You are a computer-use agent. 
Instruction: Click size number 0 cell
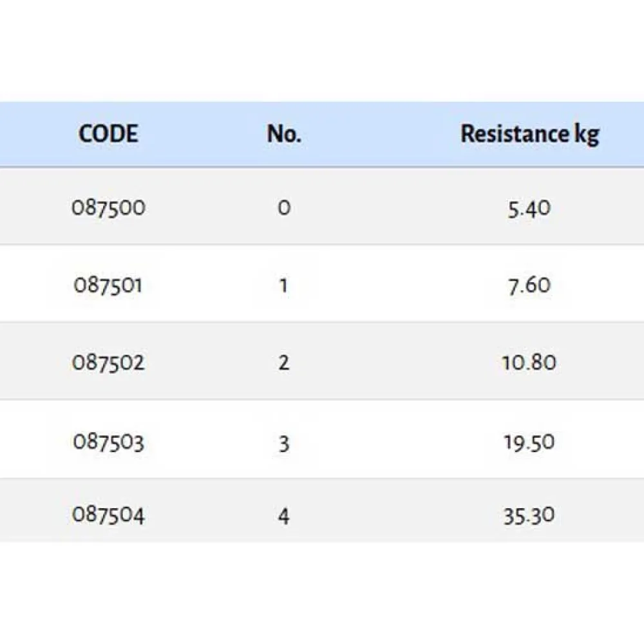[284, 208]
